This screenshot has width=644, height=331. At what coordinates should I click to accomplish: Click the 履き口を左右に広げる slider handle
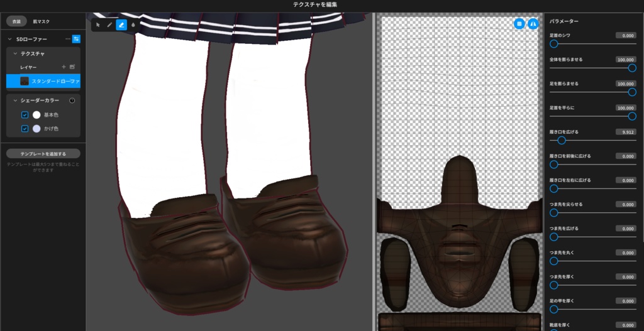coord(553,188)
